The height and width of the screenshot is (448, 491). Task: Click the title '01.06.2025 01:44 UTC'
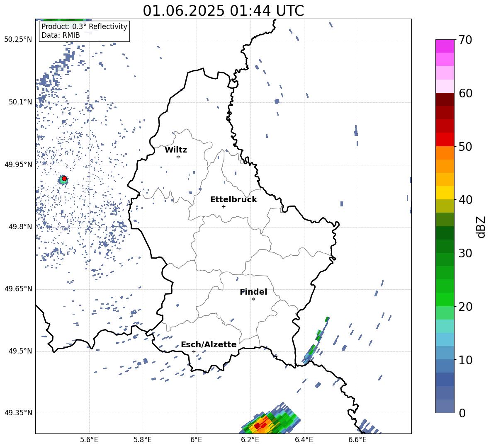point(223,11)
